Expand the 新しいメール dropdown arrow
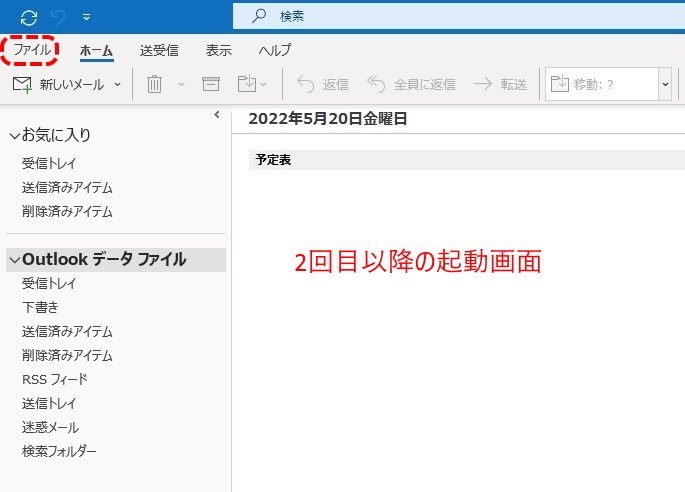Screen dimensions: 685x492 117,84
